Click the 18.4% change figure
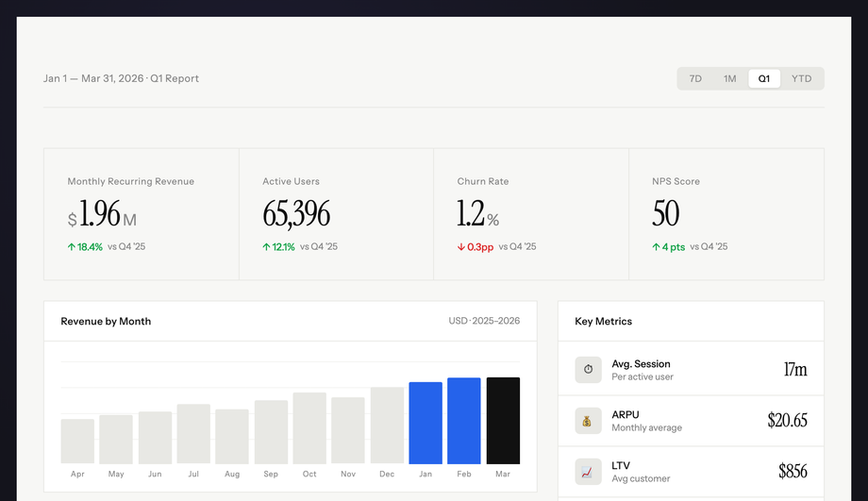The height and width of the screenshot is (501, 868). pos(90,247)
